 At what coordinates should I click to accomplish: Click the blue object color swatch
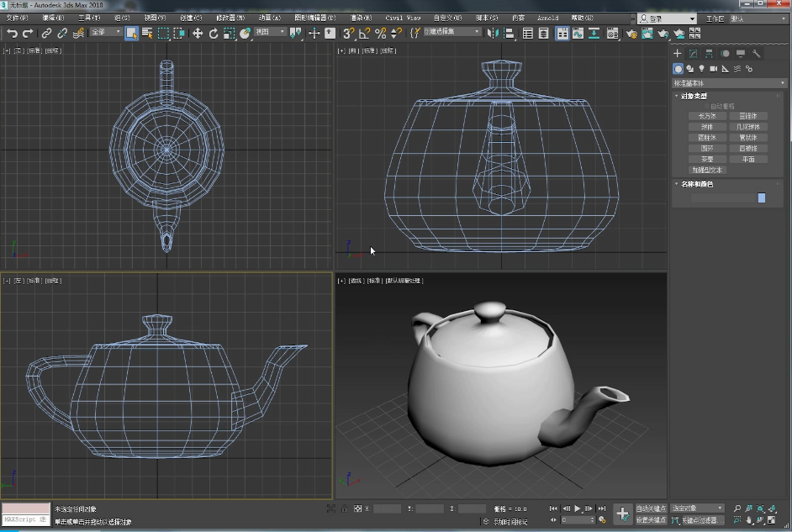pyautogui.click(x=762, y=198)
